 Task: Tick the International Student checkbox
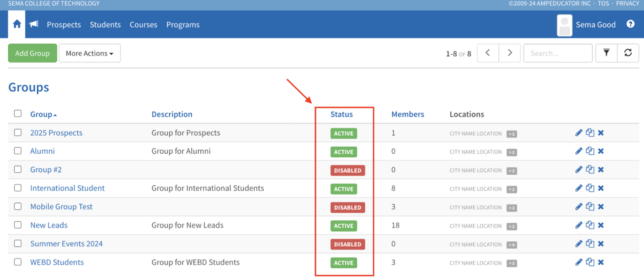(x=18, y=188)
